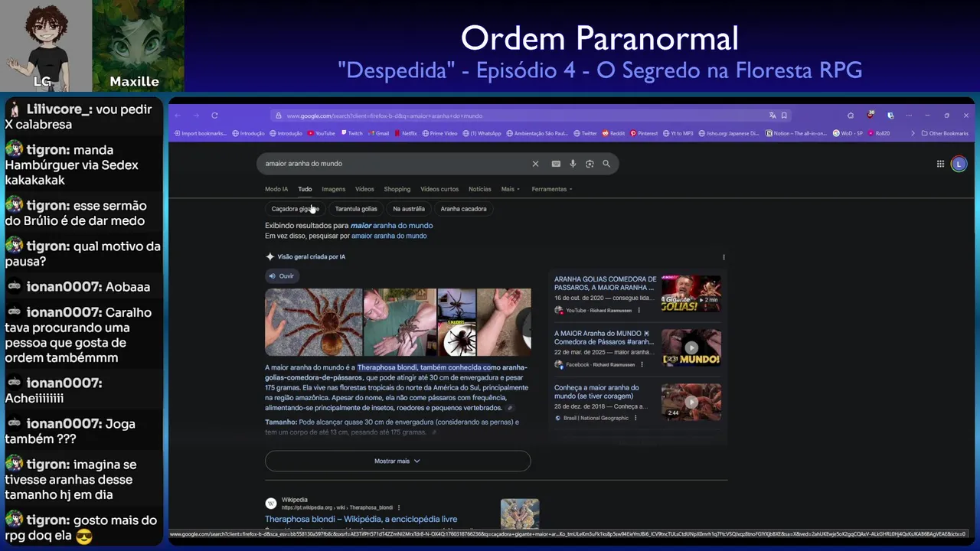The image size is (980, 551).
Task: Expand the Mais search filter dropdown
Action: click(x=510, y=189)
